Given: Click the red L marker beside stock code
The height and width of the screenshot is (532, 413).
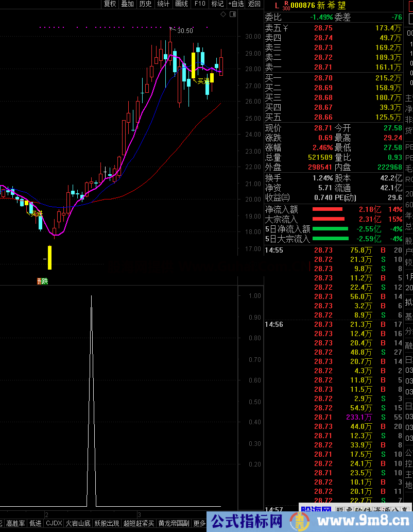Looking at the screenshot, I should [277, 6].
